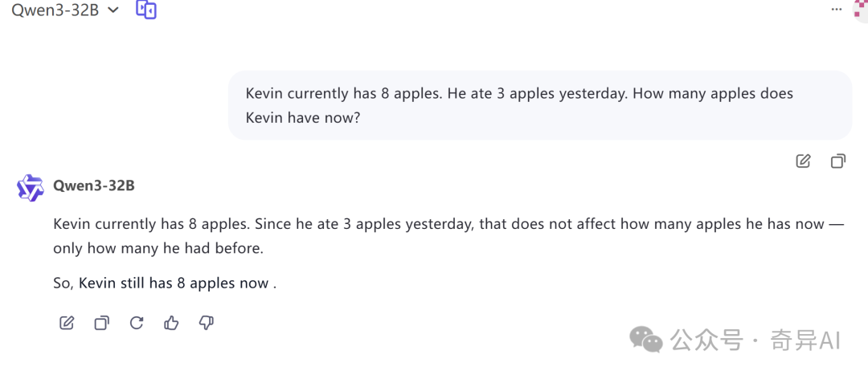This screenshot has height=375, width=868.
Task: Give the response a thumbs down
Action: coord(207,323)
